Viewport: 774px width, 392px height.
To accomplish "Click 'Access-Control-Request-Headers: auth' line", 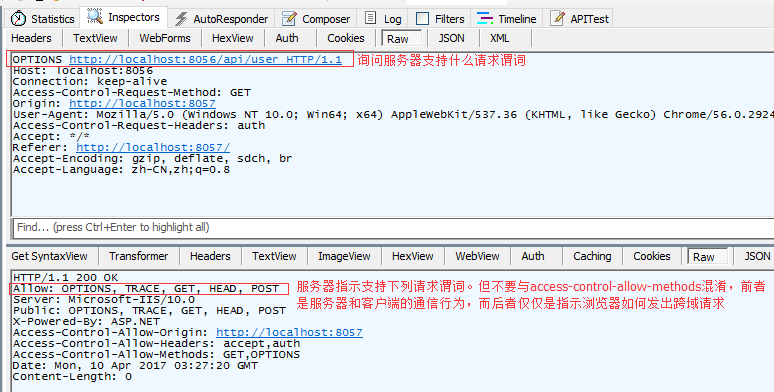I will tap(139, 126).
